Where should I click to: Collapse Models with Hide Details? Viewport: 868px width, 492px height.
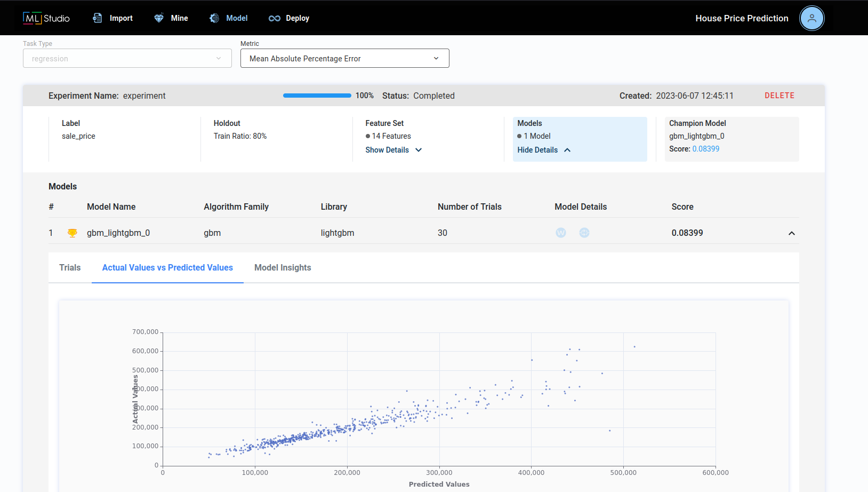point(544,150)
